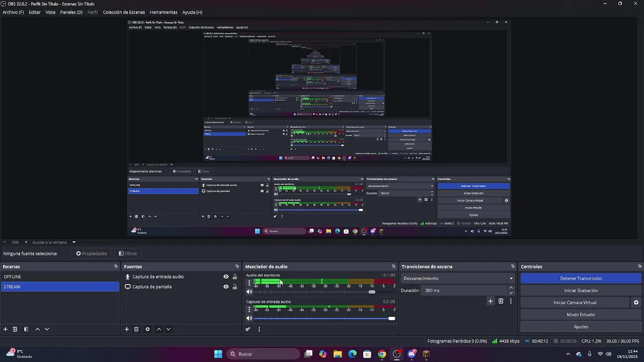Click Detener Transmisión button
This screenshot has width=644, height=362.
(x=581, y=279)
